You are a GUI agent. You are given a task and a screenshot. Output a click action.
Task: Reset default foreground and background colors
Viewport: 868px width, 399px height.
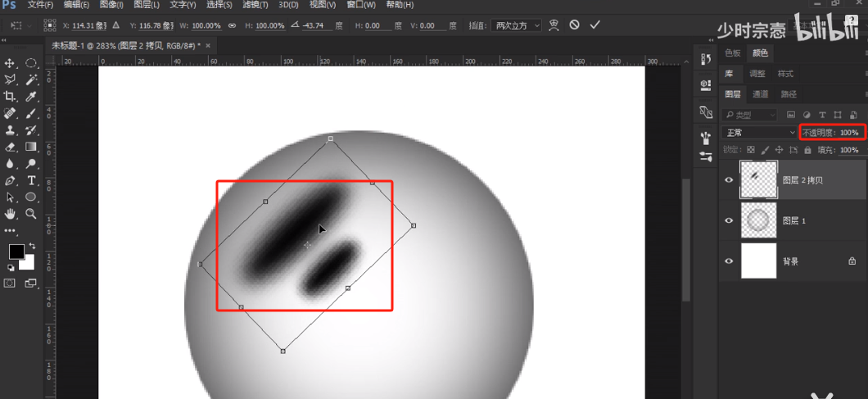pos(10,268)
